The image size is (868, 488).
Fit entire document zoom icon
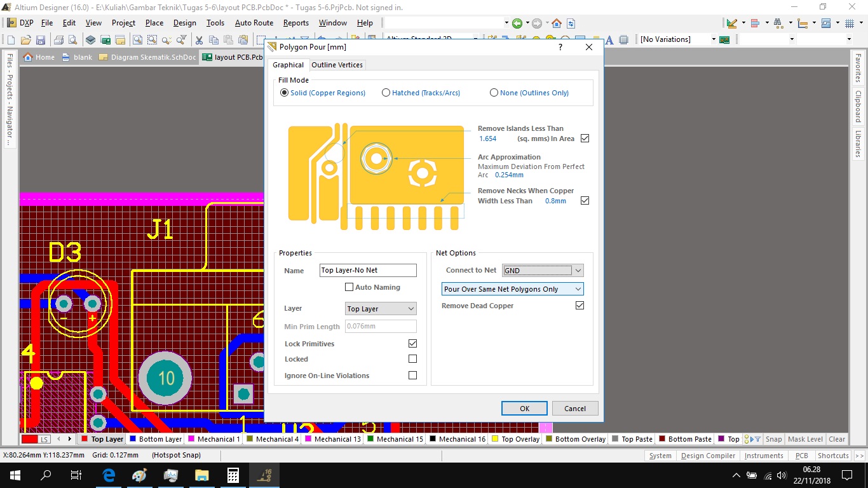pyautogui.click(x=137, y=40)
